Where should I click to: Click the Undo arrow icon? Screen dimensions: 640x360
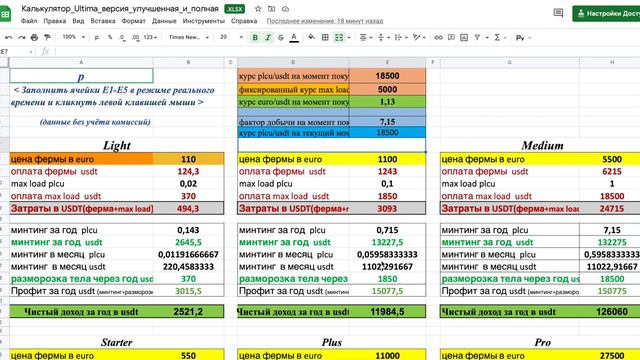tap(9, 38)
